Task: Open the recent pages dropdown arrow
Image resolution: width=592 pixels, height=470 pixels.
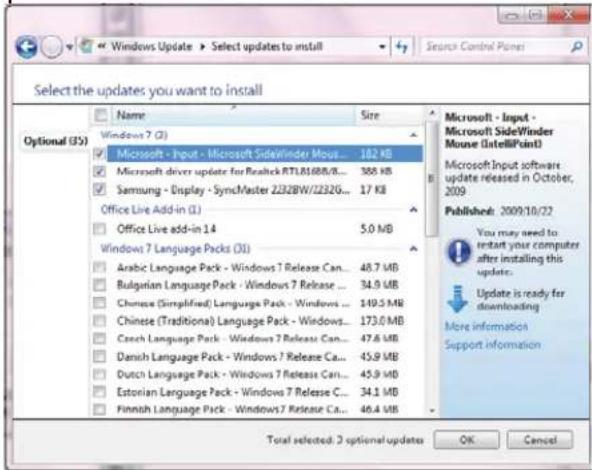Action: [x=69, y=48]
